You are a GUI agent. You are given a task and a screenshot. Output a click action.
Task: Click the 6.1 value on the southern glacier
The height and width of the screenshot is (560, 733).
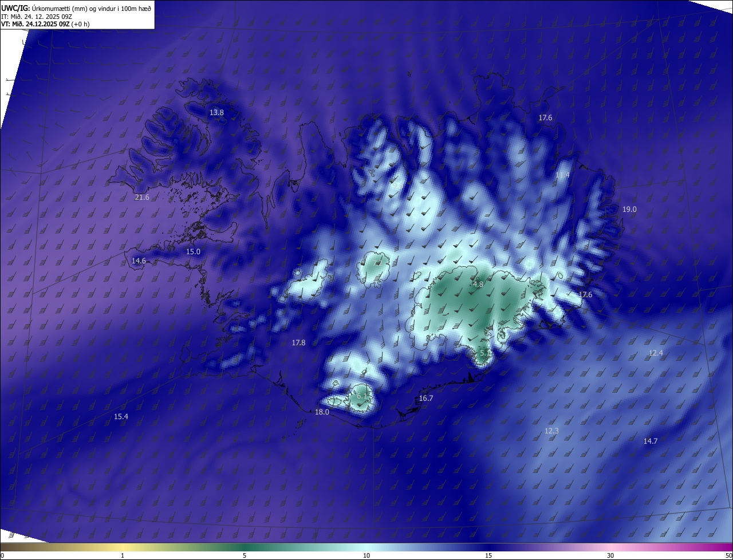pos(362,396)
